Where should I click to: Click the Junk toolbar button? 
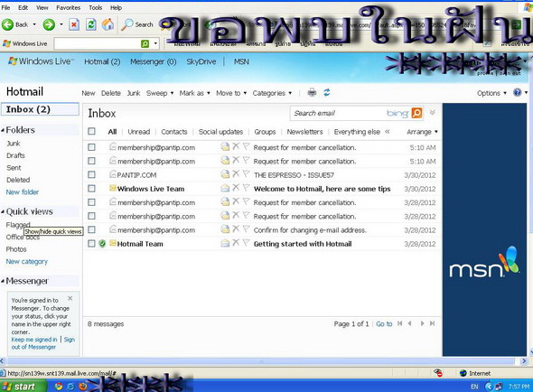pyautogui.click(x=134, y=93)
